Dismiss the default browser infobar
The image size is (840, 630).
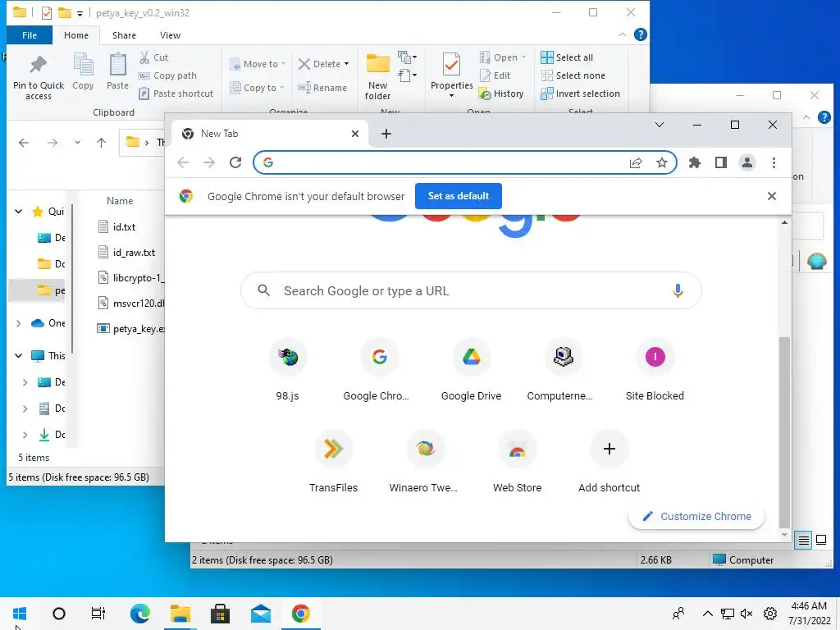771,196
